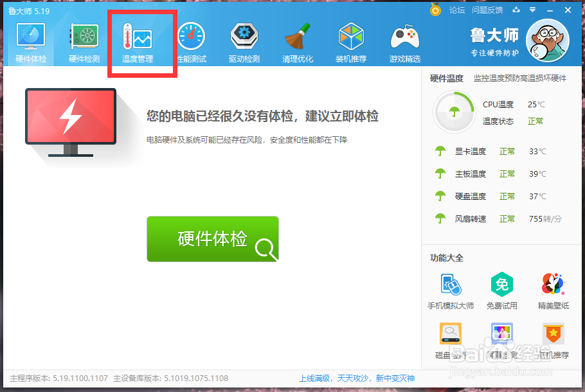Close the 鲁大师 window
Viewport: 585px width, 392px height.
tap(568, 10)
